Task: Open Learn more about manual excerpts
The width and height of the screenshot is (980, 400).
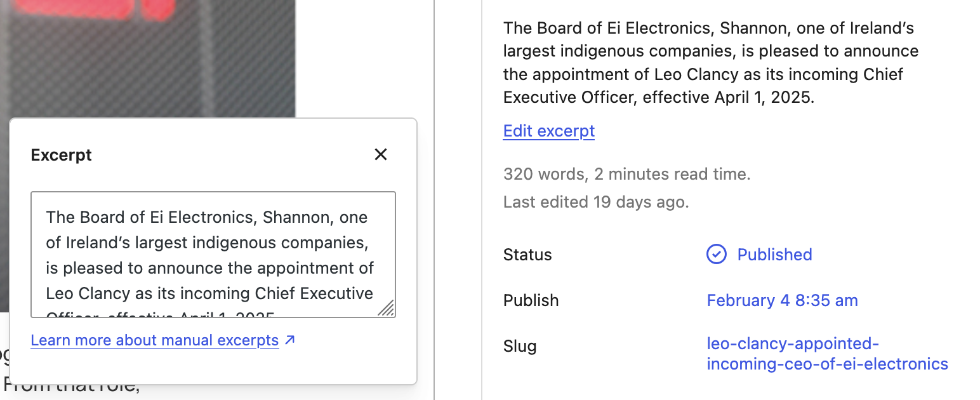Action: (154, 340)
